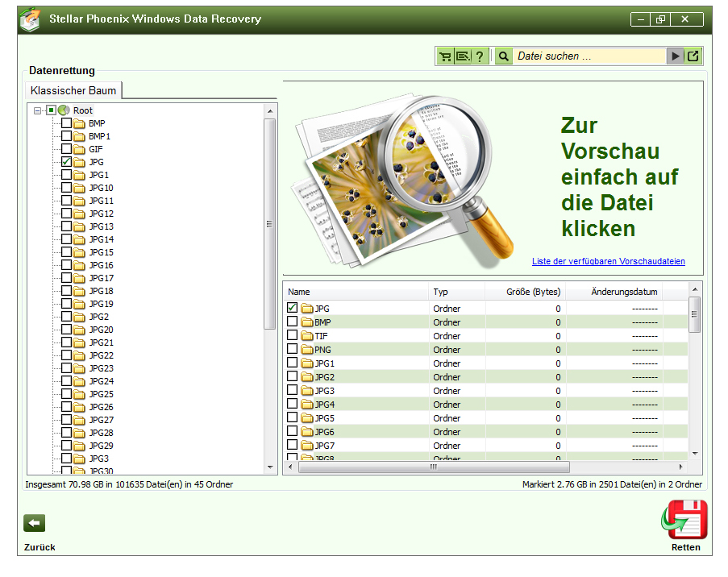Select JPG22 in the tree
This screenshot has width=728, height=577.
pos(102,355)
